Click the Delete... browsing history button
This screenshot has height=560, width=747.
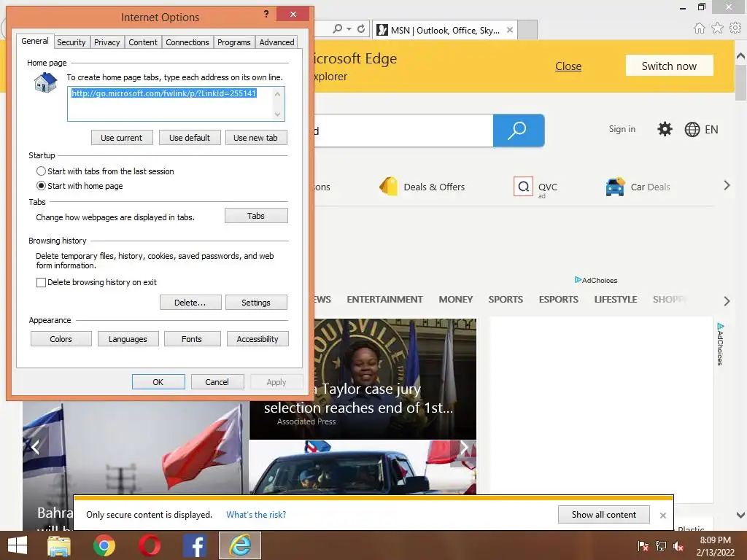pyautogui.click(x=190, y=303)
